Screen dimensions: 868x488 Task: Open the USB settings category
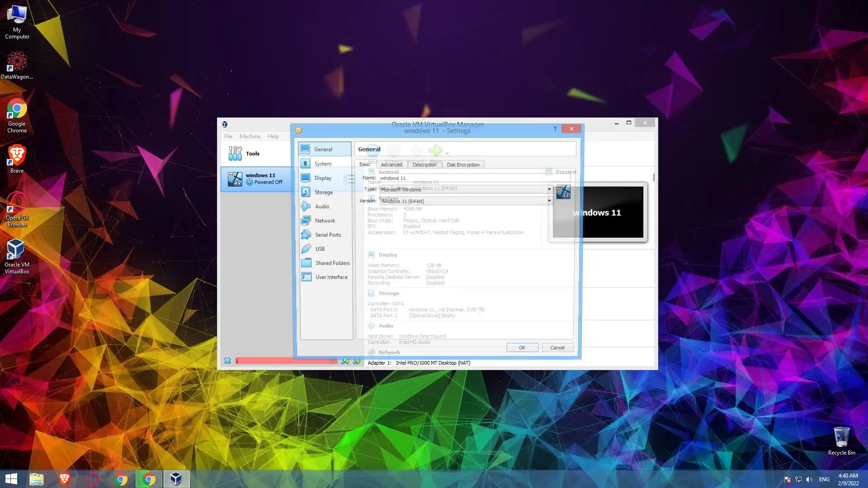coord(320,249)
